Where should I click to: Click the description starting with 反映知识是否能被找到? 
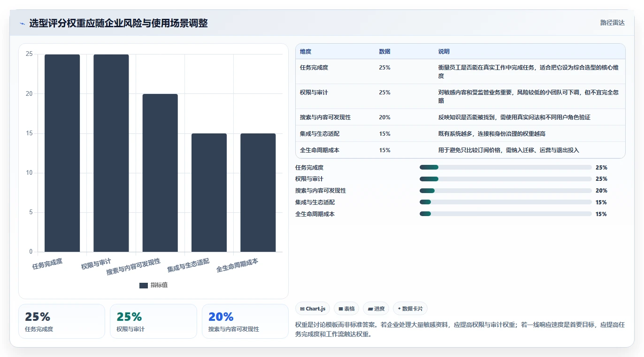[x=514, y=117]
